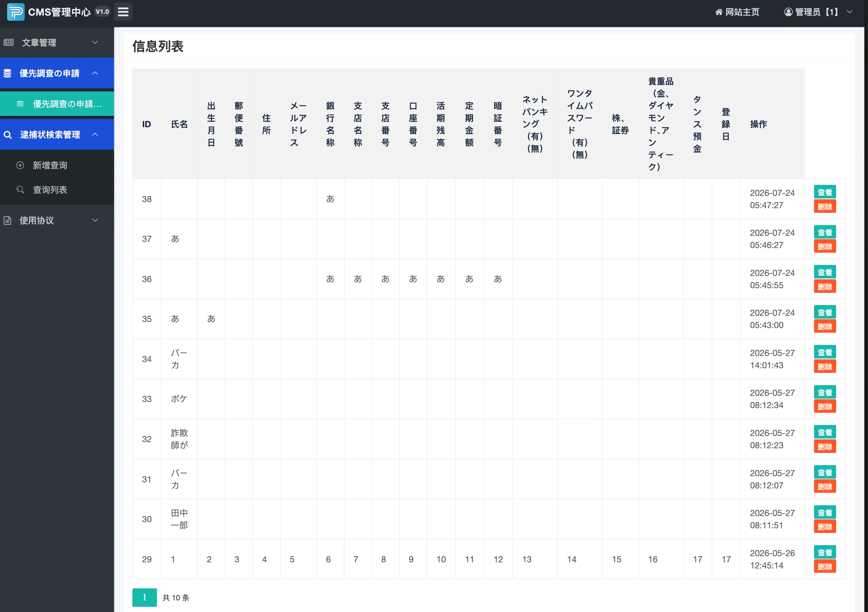The height and width of the screenshot is (612, 868).
Task: Expand the 使用协议 menu chevron
Action: pyautogui.click(x=95, y=220)
